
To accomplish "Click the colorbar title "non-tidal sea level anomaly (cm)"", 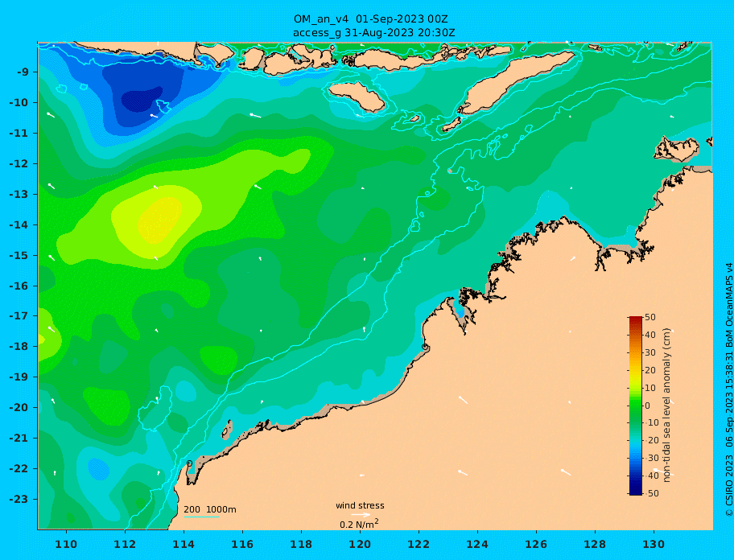I will [x=666, y=406].
